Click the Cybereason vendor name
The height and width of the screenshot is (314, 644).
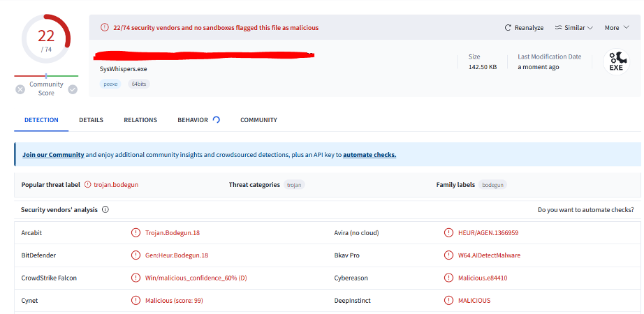351,278
